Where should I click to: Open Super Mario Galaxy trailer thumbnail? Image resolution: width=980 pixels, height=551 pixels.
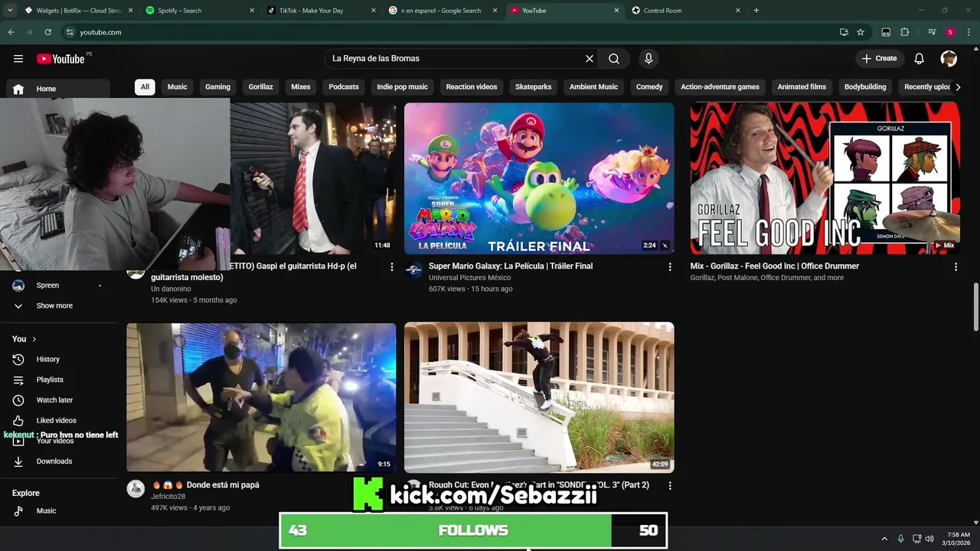point(539,178)
